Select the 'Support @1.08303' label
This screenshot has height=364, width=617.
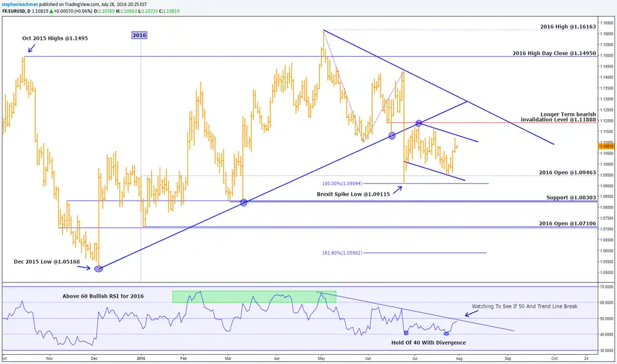(x=571, y=197)
